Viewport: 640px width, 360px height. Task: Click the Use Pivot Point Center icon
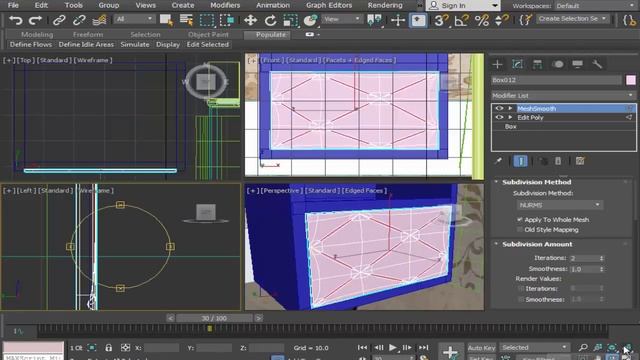[x=374, y=20]
